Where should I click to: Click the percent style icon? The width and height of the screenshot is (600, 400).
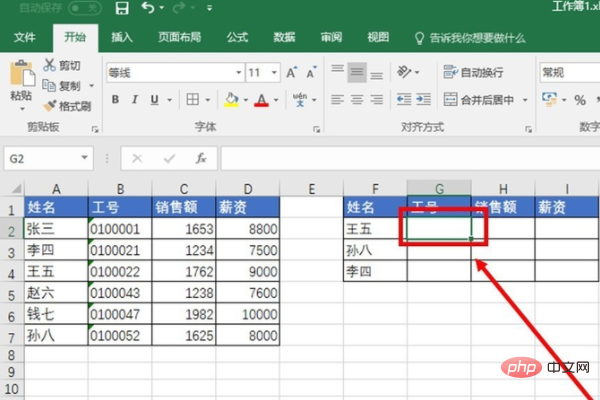pyautogui.click(x=580, y=100)
